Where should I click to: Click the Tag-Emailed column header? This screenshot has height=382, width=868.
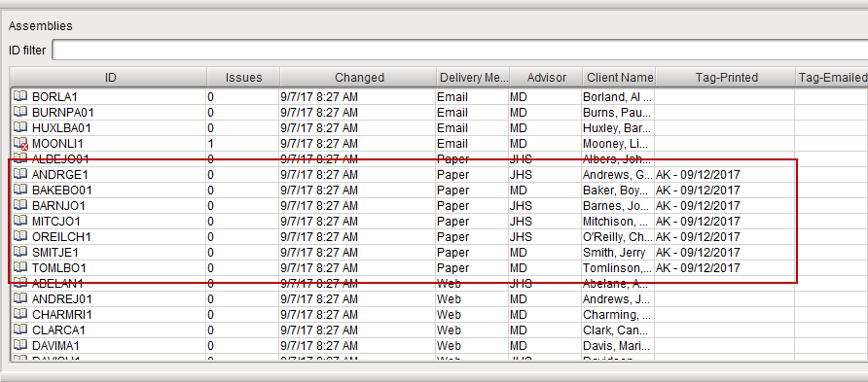point(832,78)
